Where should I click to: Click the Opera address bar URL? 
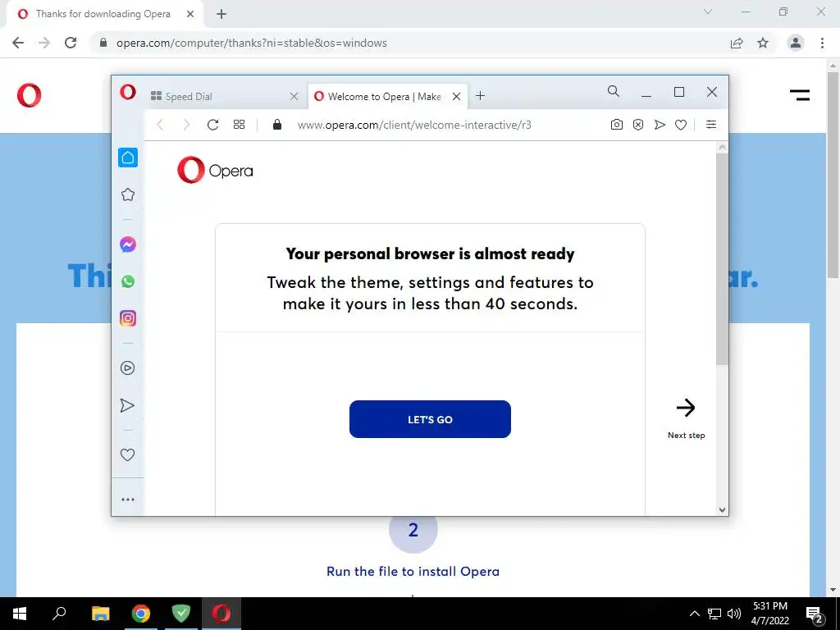(414, 125)
